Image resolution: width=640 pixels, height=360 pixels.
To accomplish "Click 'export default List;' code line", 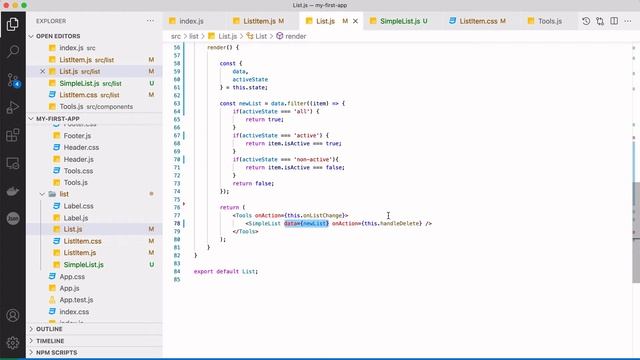I will (226, 271).
